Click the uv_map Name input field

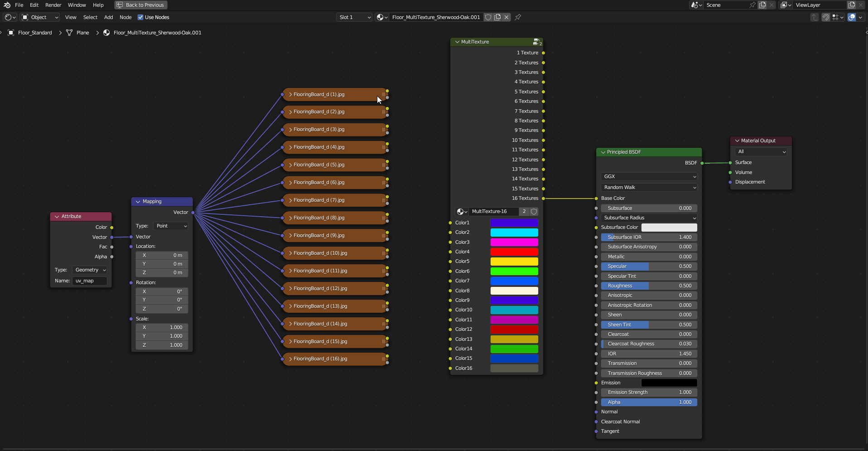[90, 281]
